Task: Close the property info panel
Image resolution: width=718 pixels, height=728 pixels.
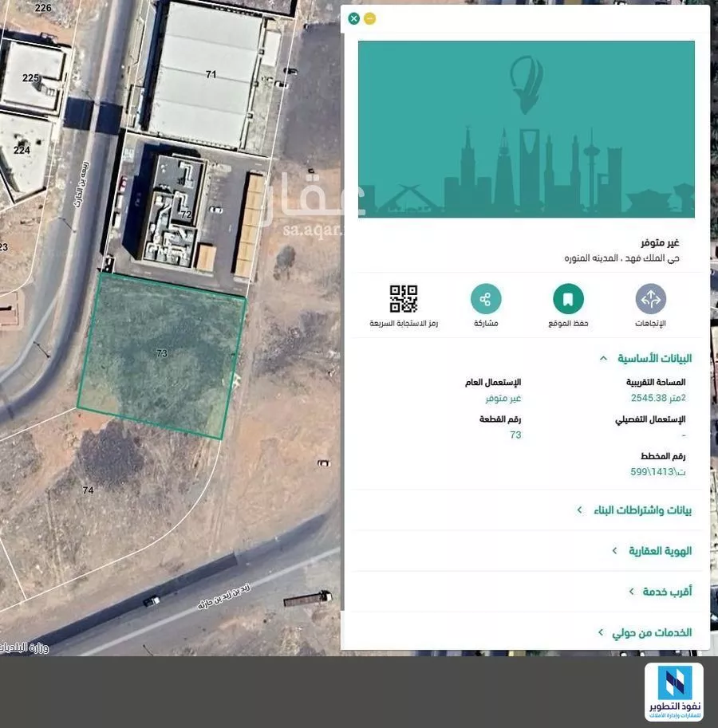Action: [354, 18]
